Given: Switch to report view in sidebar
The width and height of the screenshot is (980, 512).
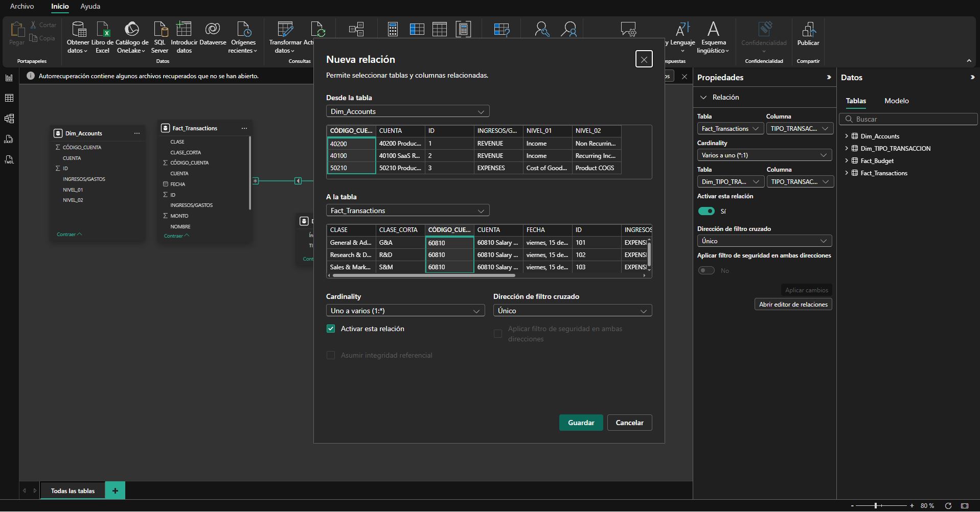Looking at the screenshot, I should pyautogui.click(x=9, y=78).
